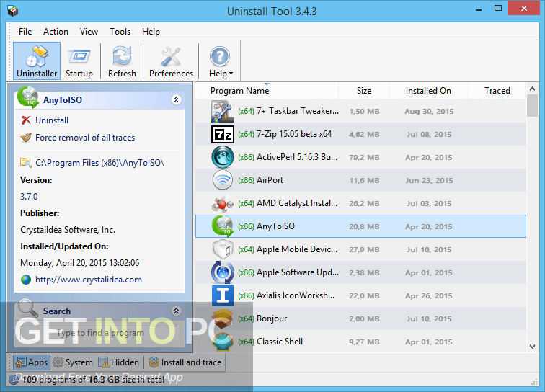The height and width of the screenshot is (392, 545).
Task: Select the Bonjour program name
Action: 272,318
